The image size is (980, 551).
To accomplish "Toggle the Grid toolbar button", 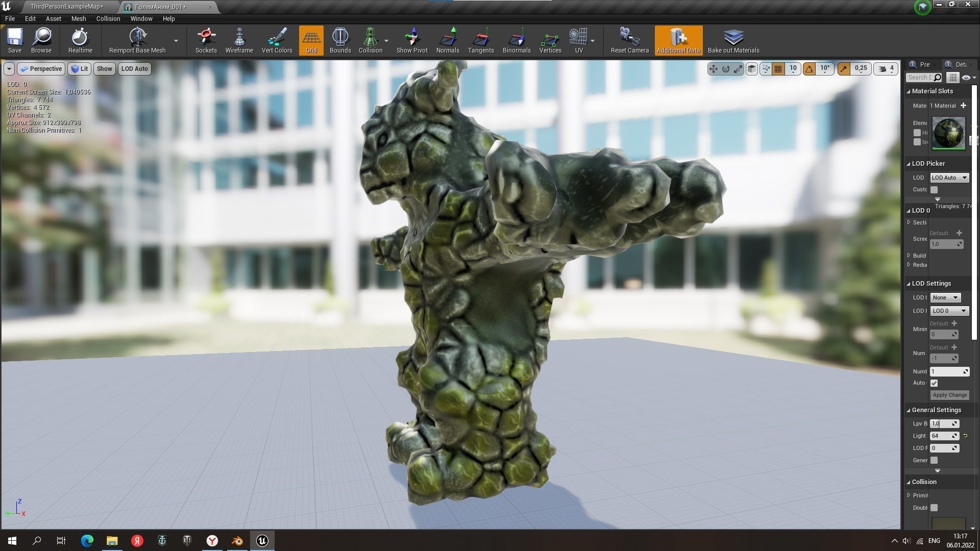I will click(x=311, y=40).
